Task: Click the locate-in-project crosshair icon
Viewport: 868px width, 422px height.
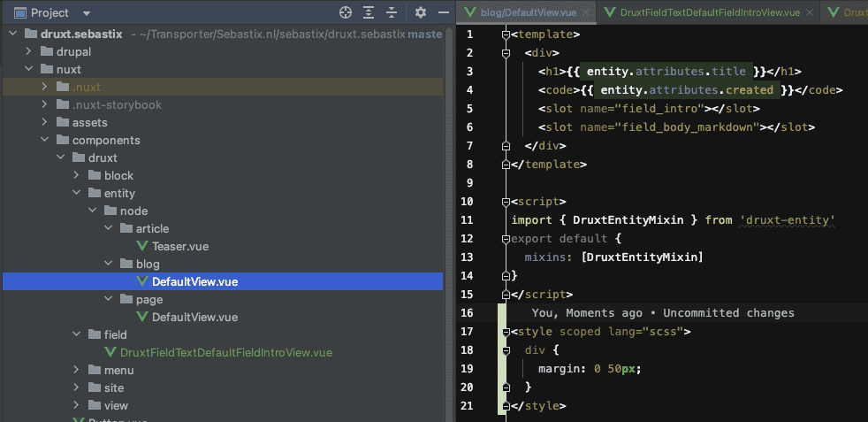Action: click(346, 12)
